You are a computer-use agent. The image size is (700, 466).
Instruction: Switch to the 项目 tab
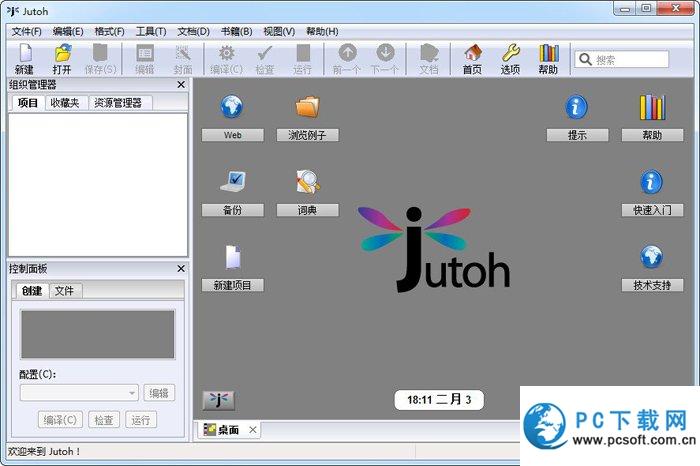pyautogui.click(x=28, y=103)
